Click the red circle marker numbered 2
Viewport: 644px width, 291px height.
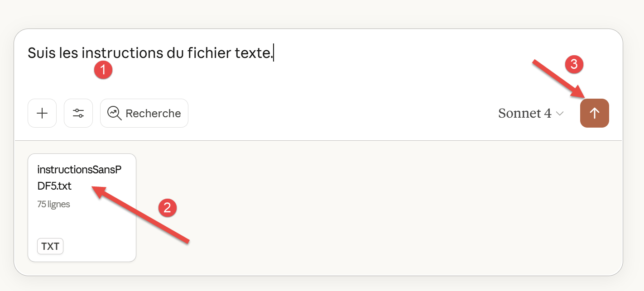pos(167,208)
